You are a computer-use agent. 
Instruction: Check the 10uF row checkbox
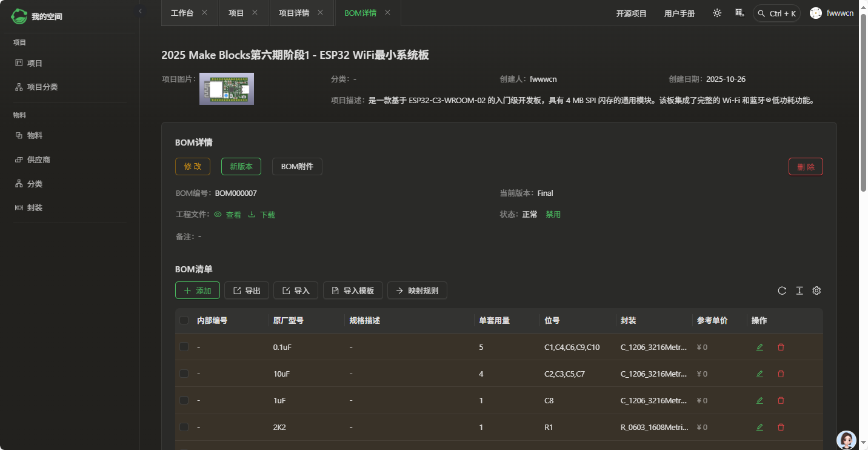click(x=184, y=374)
